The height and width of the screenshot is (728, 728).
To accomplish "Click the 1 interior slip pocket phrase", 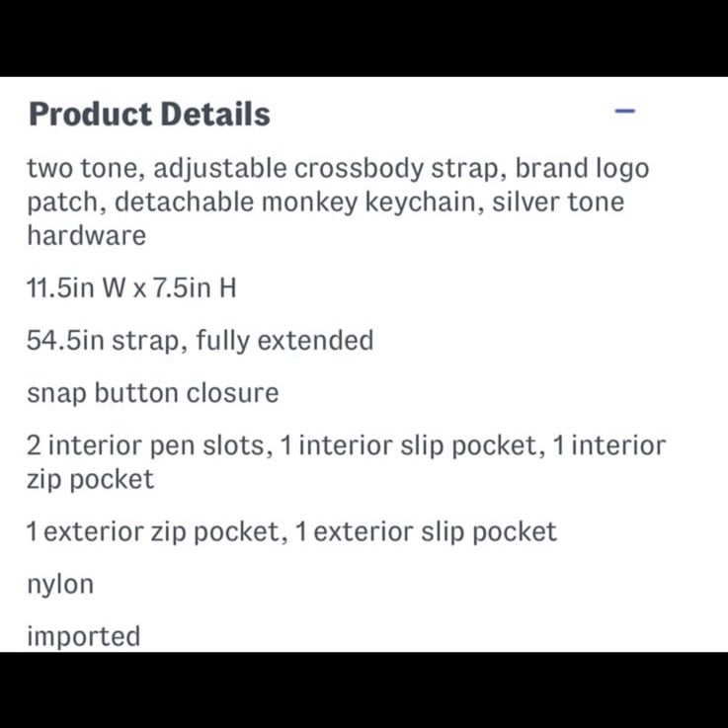I will pyautogui.click(x=412, y=446).
